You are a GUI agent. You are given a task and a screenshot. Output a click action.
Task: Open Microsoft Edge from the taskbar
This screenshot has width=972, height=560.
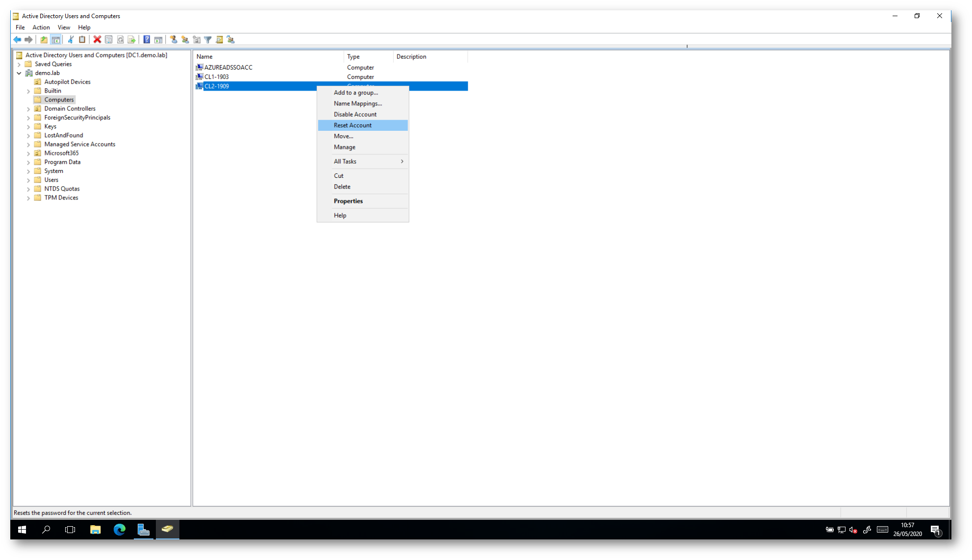(119, 530)
